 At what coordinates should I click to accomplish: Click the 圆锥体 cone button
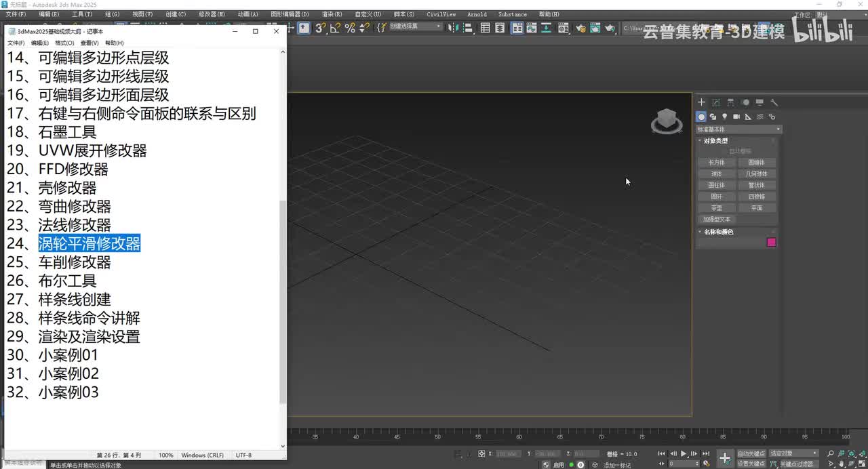tap(757, 163)
